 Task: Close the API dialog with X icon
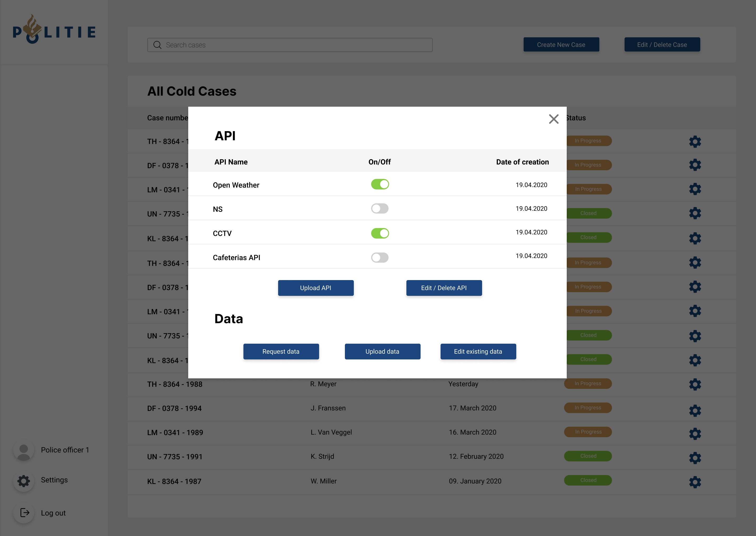click(x=554, y=119)
